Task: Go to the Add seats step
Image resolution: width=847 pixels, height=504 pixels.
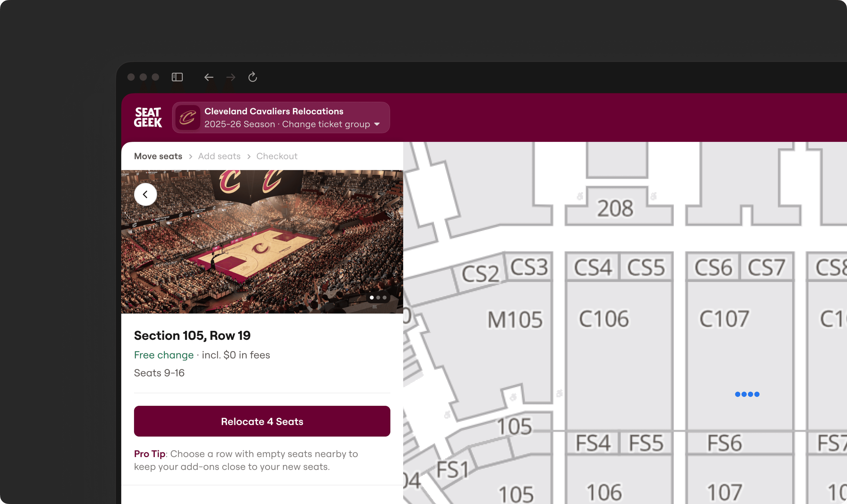Action: coord(219,156)
